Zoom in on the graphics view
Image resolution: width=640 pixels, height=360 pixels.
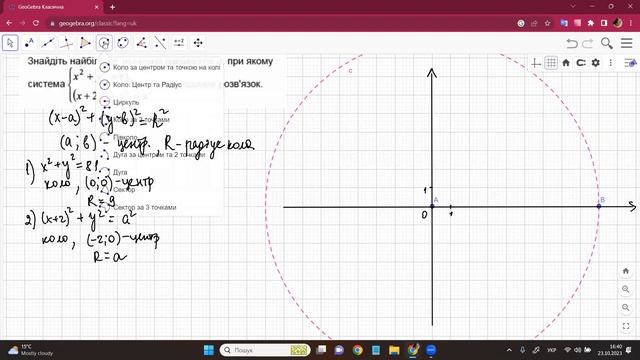[626, 289]
